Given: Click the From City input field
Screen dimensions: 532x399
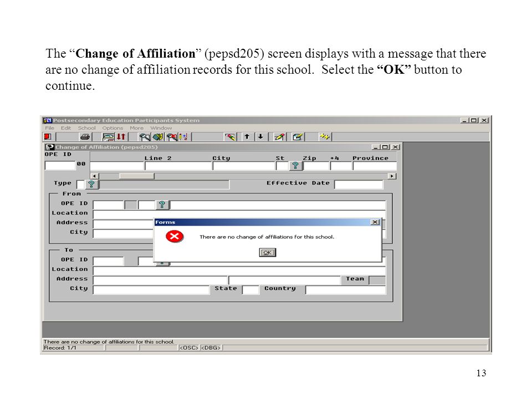Looking at the screenshot, I should pos(124,233).
